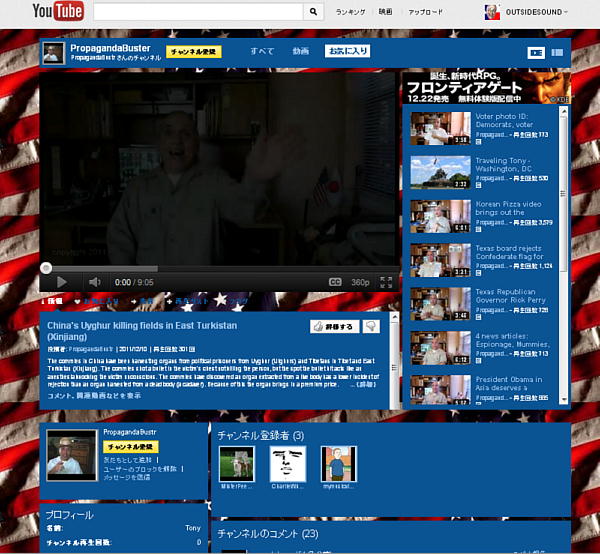
Task: Click into the YouTube search box
Action: coord(198,12)
